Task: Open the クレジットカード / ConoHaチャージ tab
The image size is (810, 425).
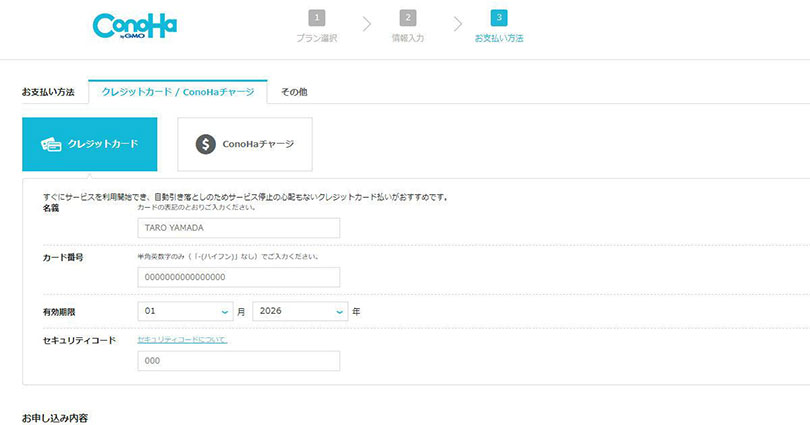Action: (178, 92)
